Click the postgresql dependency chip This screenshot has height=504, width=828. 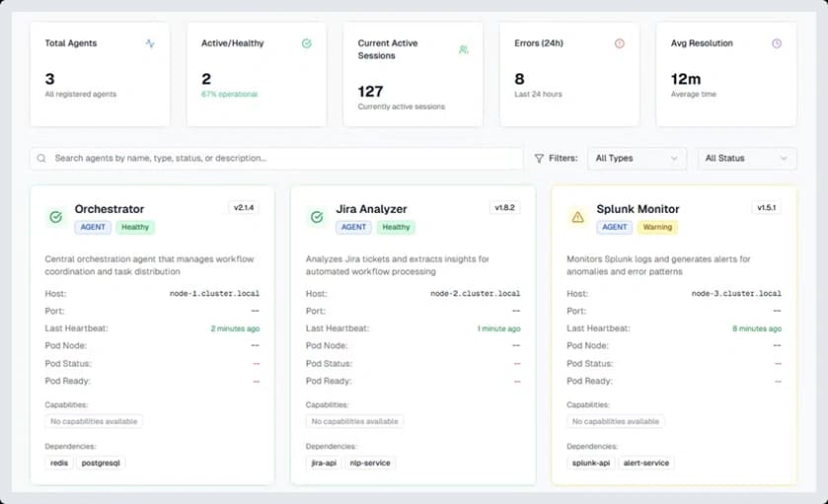tap(101, 463)
